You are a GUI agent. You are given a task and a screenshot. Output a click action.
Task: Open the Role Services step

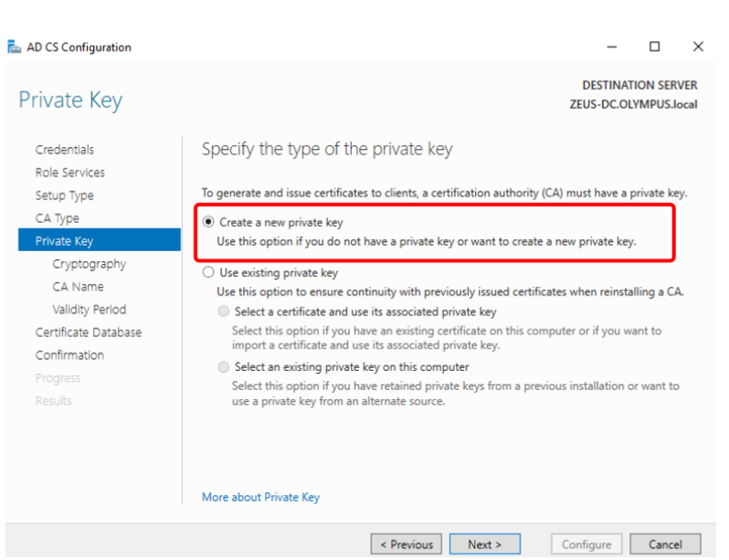pos(69,173)
